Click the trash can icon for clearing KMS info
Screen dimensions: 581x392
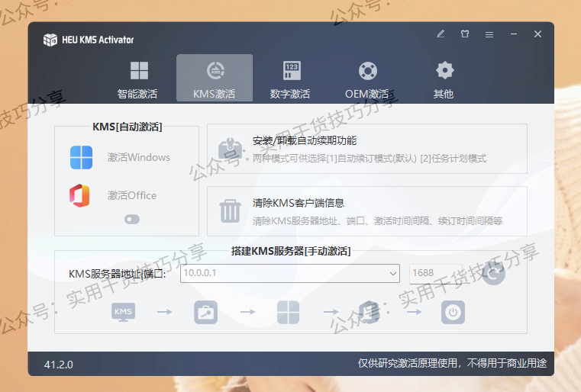230,211
